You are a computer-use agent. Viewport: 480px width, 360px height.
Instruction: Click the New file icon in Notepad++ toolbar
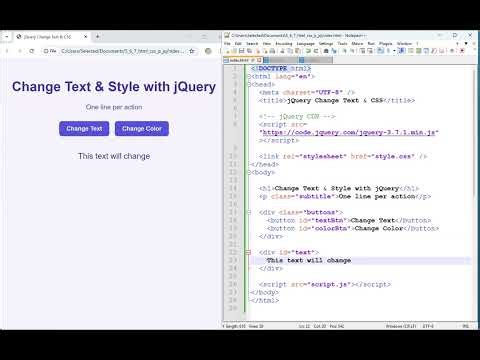click(x=227, y=51)
